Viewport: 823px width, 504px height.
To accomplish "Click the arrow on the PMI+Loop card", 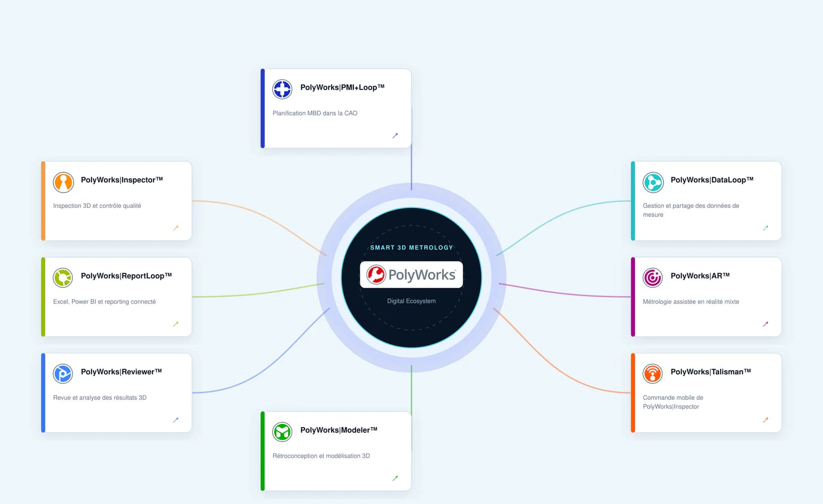I will point(395,136).
